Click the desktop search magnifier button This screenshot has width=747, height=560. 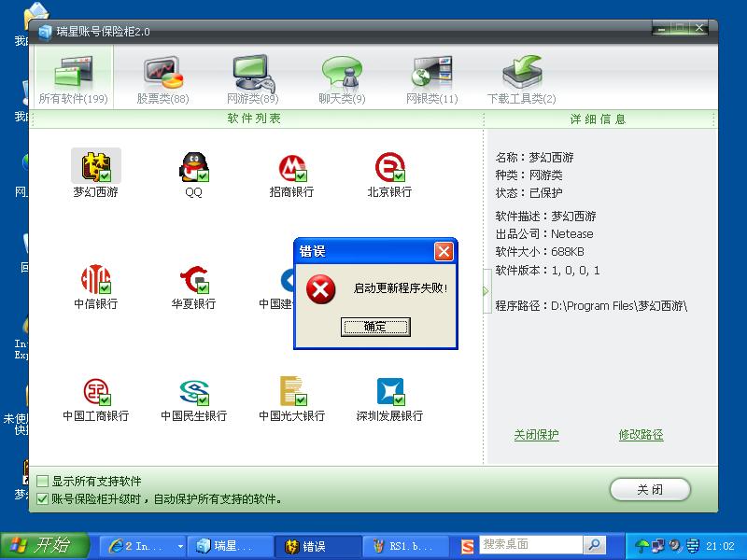594,545
